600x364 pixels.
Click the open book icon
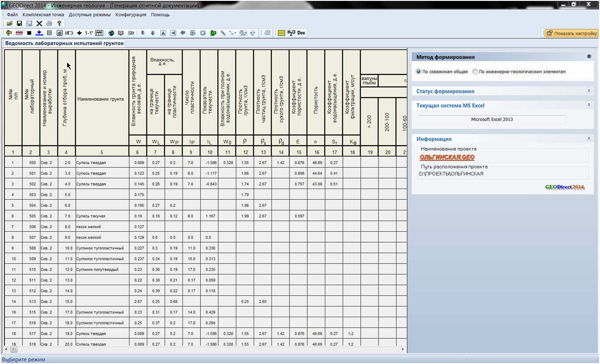point(121,33)
